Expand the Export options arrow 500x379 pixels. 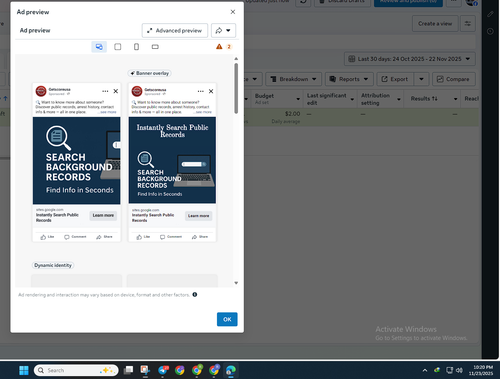coord(421,79)
